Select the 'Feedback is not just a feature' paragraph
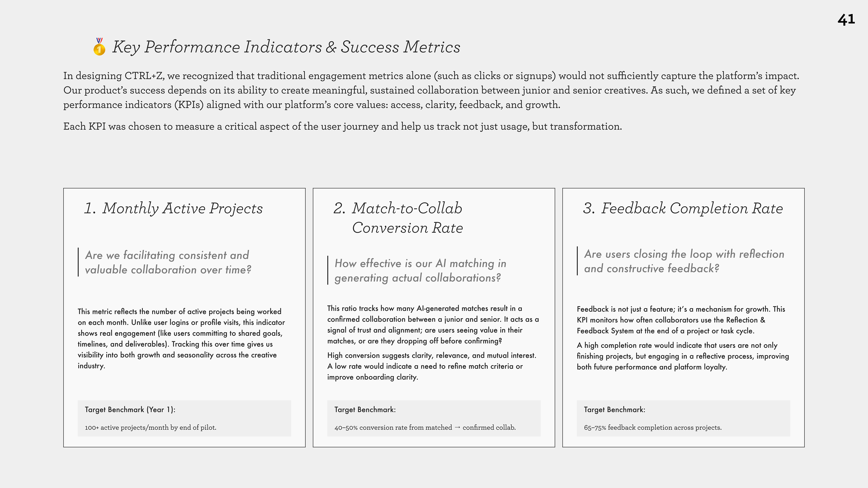This screenshot has width=868, height=488. pyautogui.click(x=681, y=320)
